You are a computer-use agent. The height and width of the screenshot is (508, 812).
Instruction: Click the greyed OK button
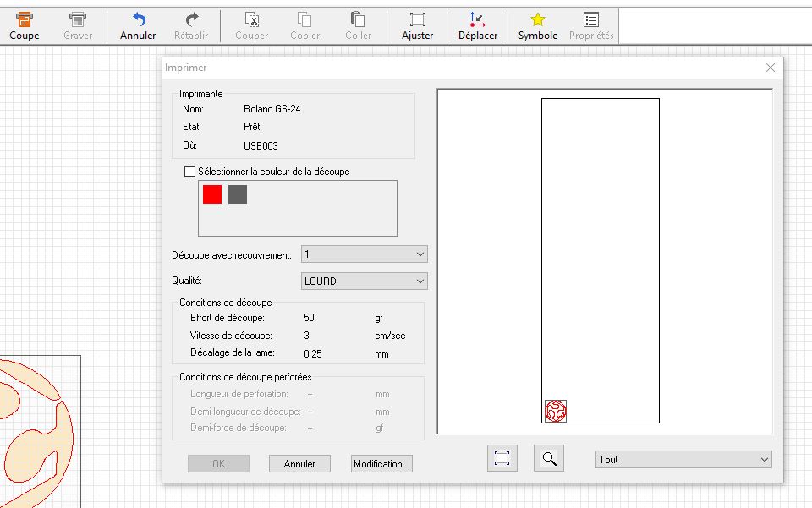tap(218, 463)
